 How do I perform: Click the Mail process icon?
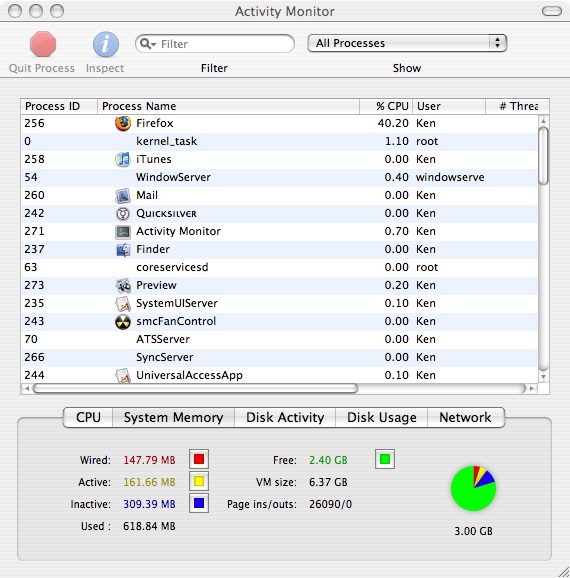coord(123,195)
